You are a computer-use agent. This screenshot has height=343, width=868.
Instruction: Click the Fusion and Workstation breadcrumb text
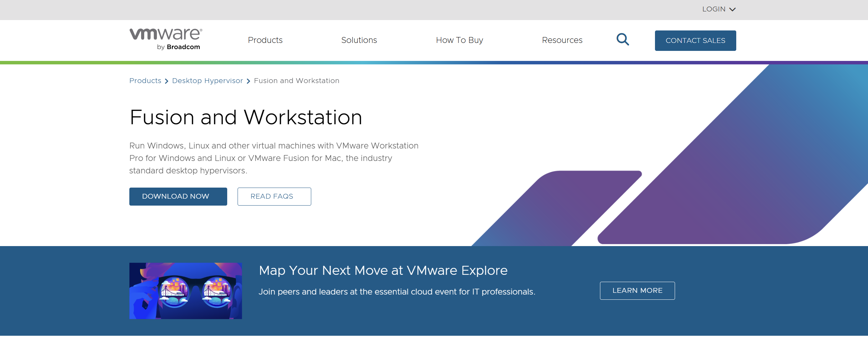296,81
